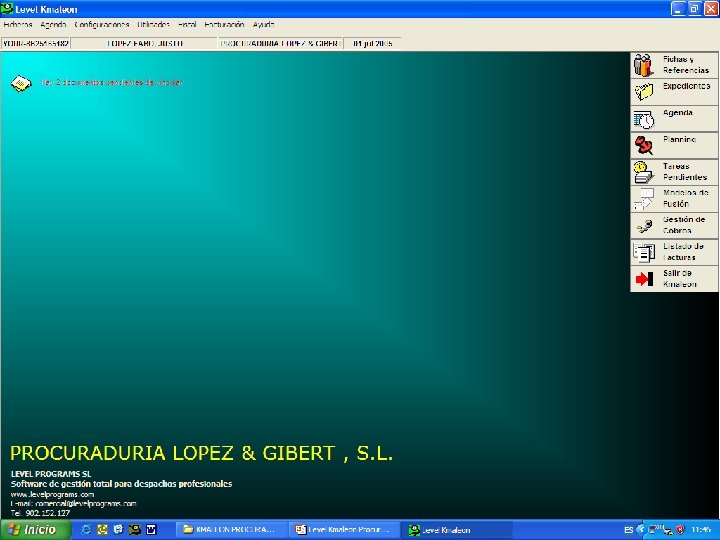Click the comercial@levelprograms.com email link
Screen dimensions: 720x540
pyautogui.click(x=86, y=504)
